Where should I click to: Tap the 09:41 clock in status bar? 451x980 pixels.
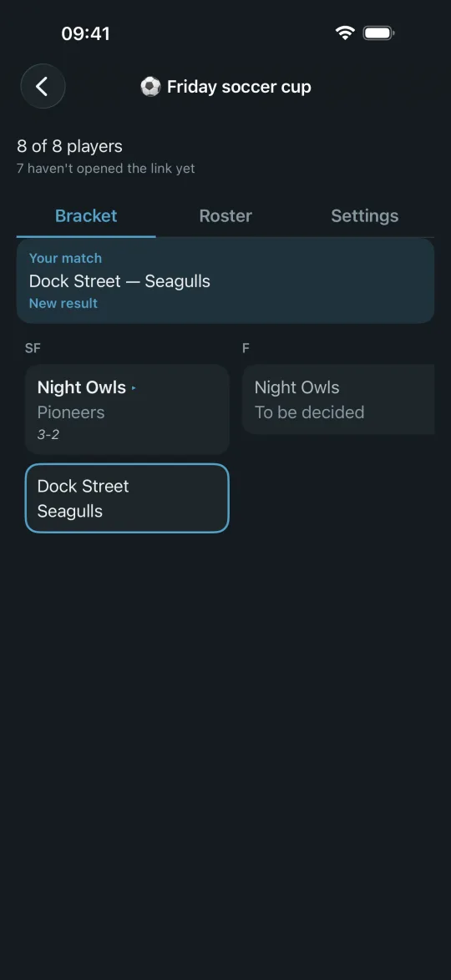[x=86, y=33]
